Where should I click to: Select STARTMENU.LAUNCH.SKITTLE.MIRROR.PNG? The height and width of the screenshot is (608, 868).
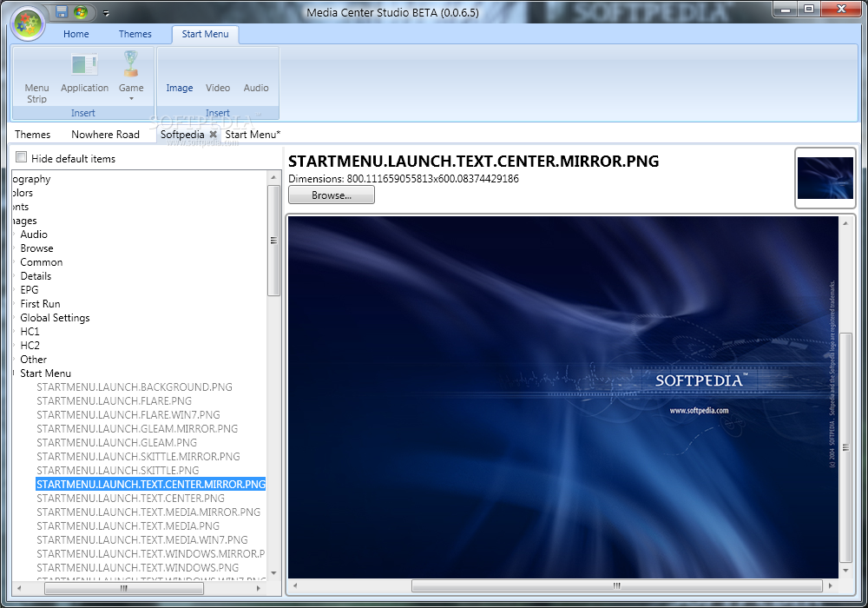tap(138, 456)
